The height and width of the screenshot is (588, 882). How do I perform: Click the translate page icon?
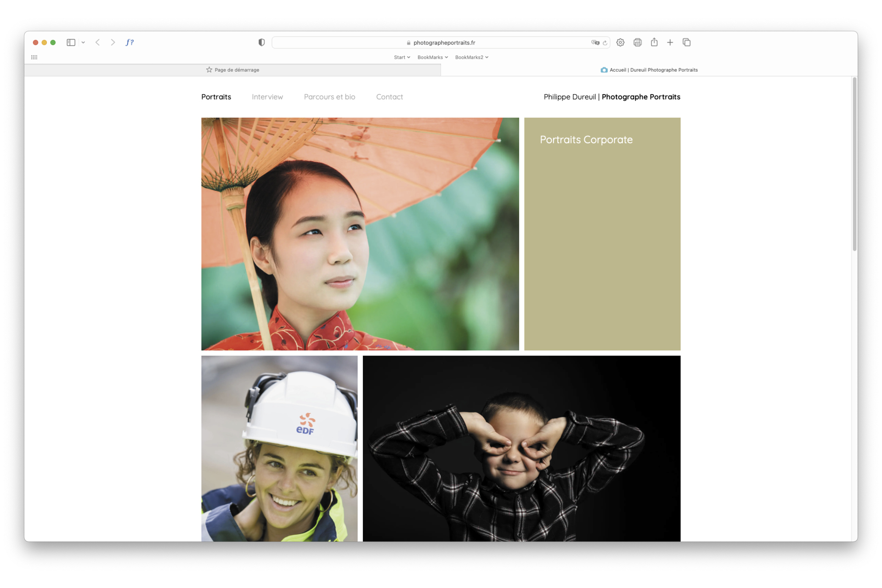[595, 42]
